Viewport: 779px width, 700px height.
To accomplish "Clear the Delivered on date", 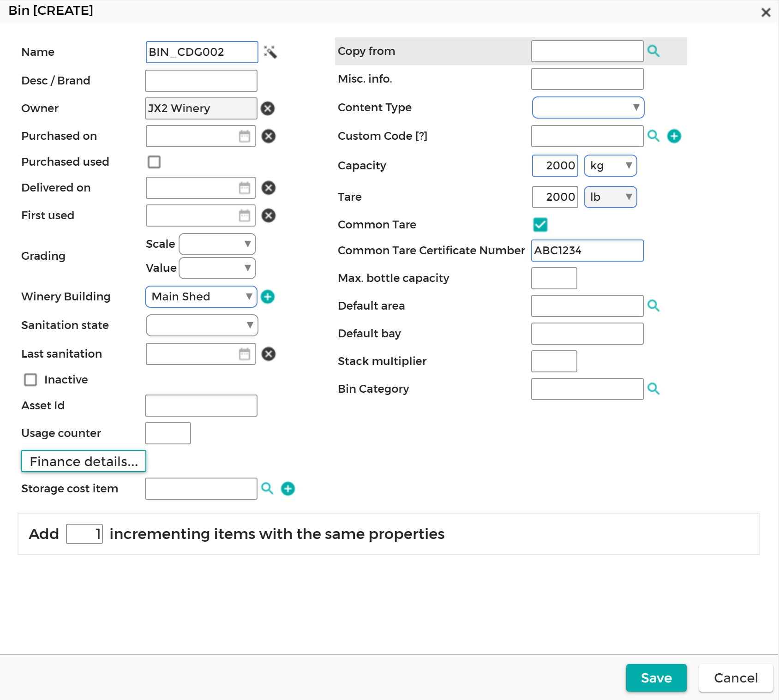I will pos(269,188).
